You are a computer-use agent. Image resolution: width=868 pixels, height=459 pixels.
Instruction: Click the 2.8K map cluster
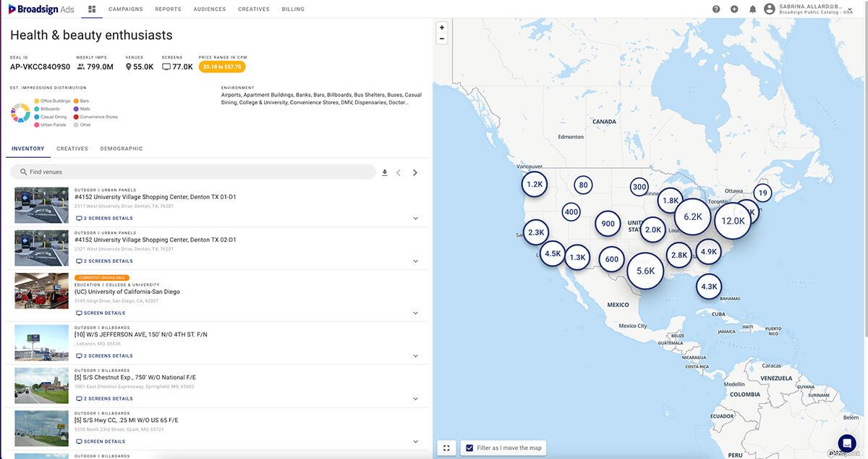pyautogui.click(x=679, y=255)
